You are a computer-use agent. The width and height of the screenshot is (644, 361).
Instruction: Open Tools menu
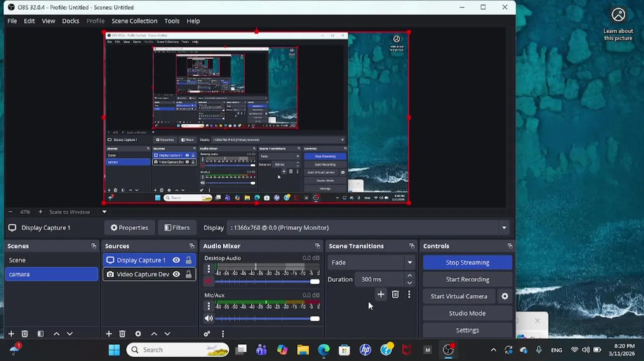[x=172, y=21]
